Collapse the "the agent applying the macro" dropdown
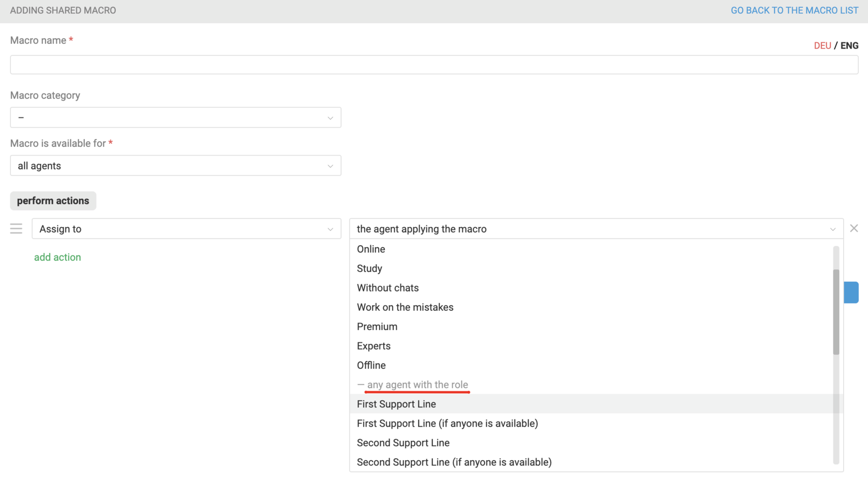The height and width of the screenshot is (485, 868). pos(832,229)
